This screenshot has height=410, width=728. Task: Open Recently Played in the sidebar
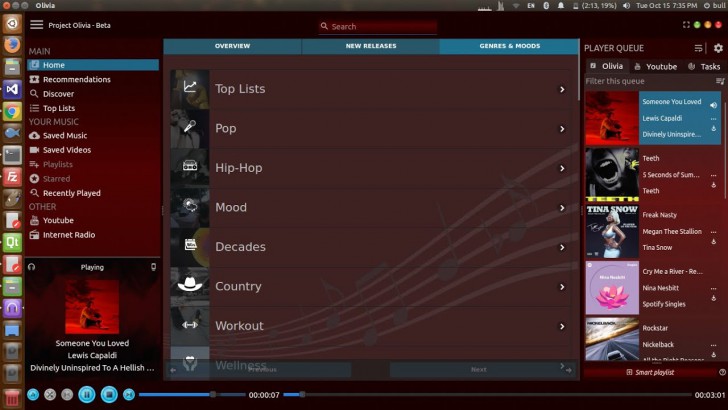click(x=93, y=193)
